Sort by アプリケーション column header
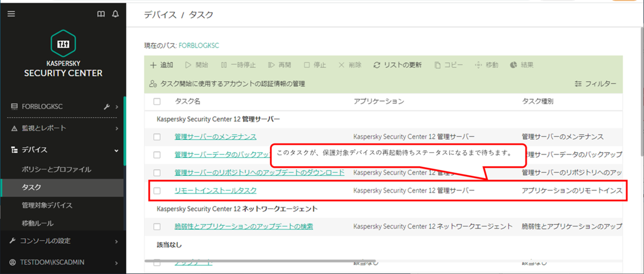 click(x=379, y=101)
